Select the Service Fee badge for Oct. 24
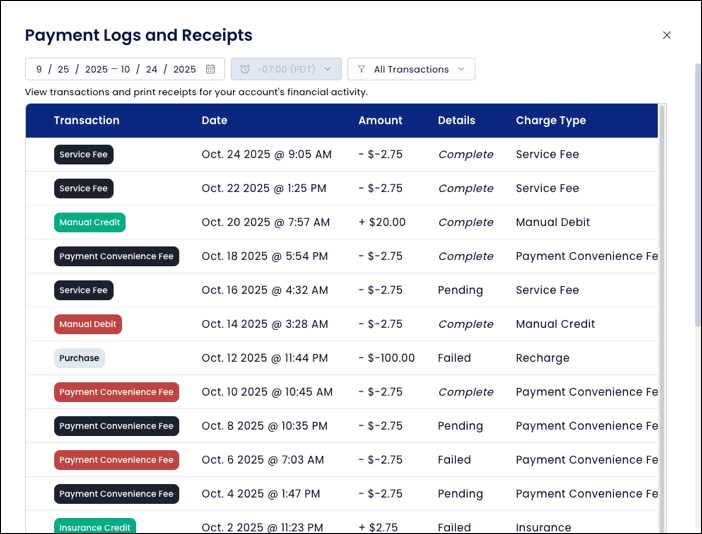Viewport: 702px width, 534px height. point(84,154)
